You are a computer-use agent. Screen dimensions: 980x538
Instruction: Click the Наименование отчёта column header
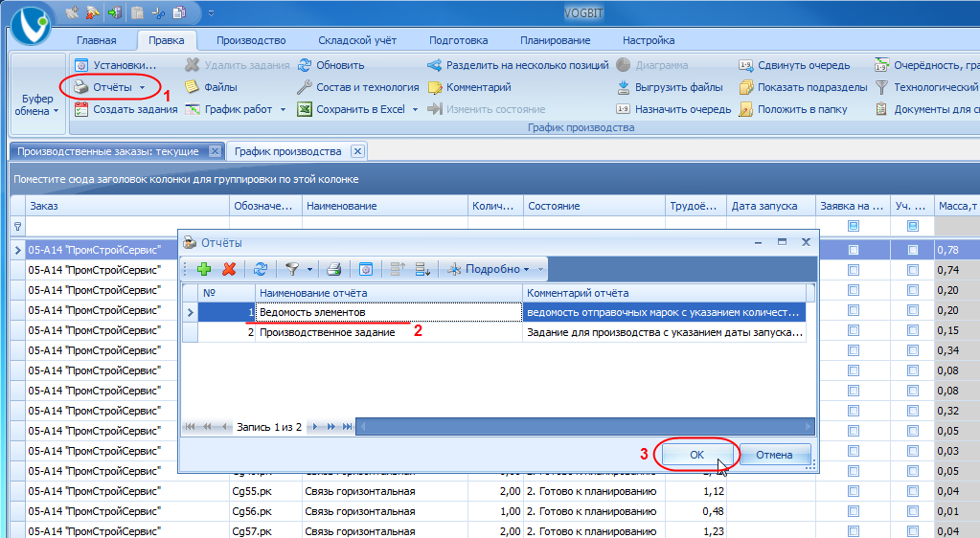tap(389, 293)
